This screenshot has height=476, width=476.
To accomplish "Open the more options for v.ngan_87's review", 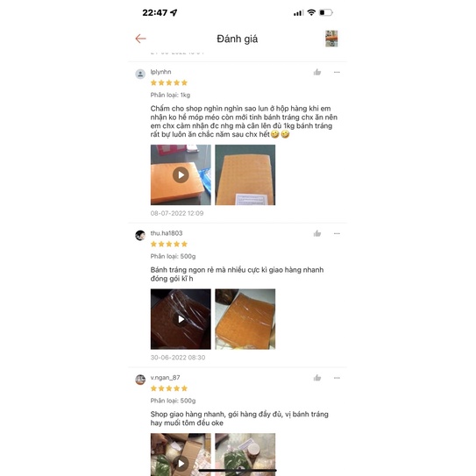I will pyautogui.click(x=337, y=378).
